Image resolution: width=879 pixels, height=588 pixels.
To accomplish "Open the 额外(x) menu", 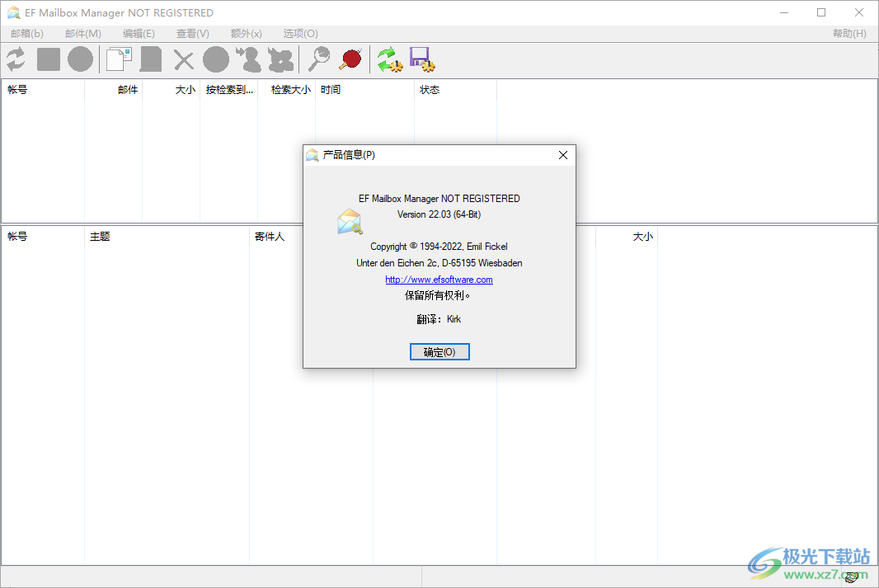I will pyautogui.click(x=246, y=34).
